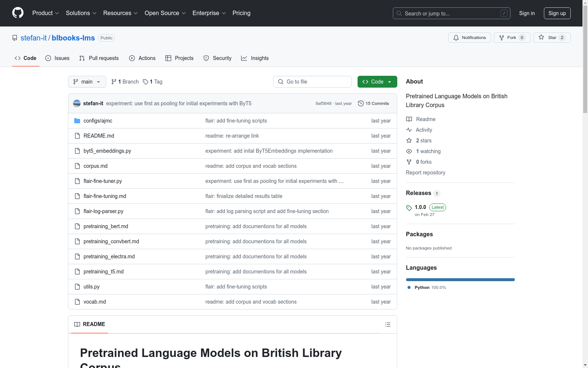Click the Sign in link
This screenshot has height=368, width=588.
tap(527, 13)
